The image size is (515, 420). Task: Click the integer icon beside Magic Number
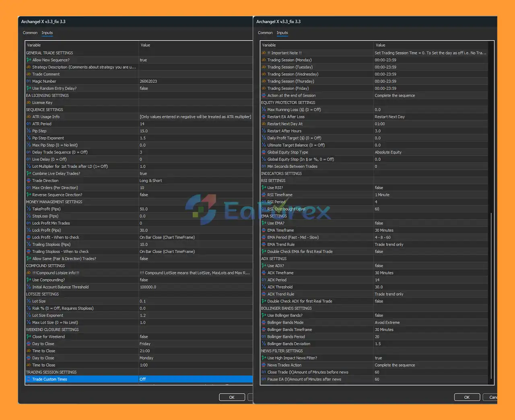point(29,81)
